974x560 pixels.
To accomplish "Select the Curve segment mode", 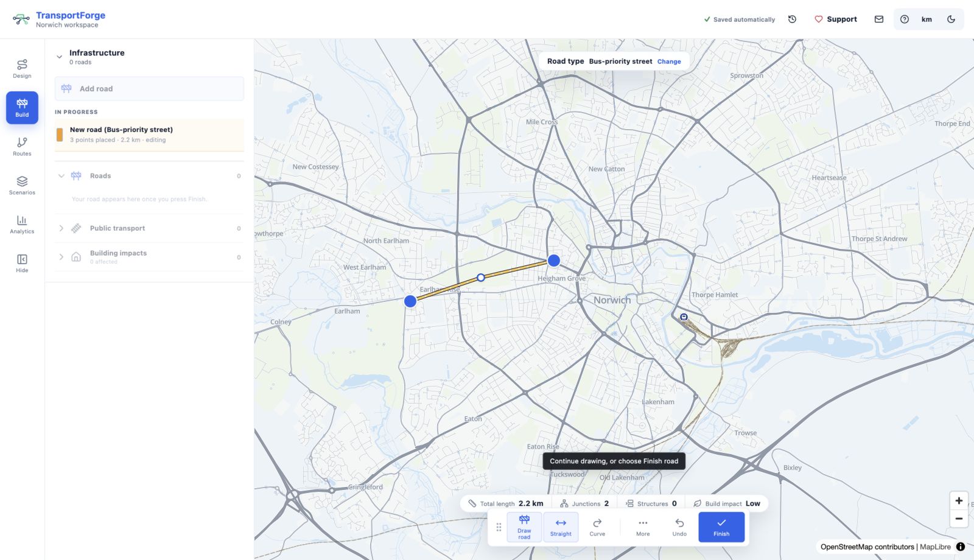I will click(597, 527).
